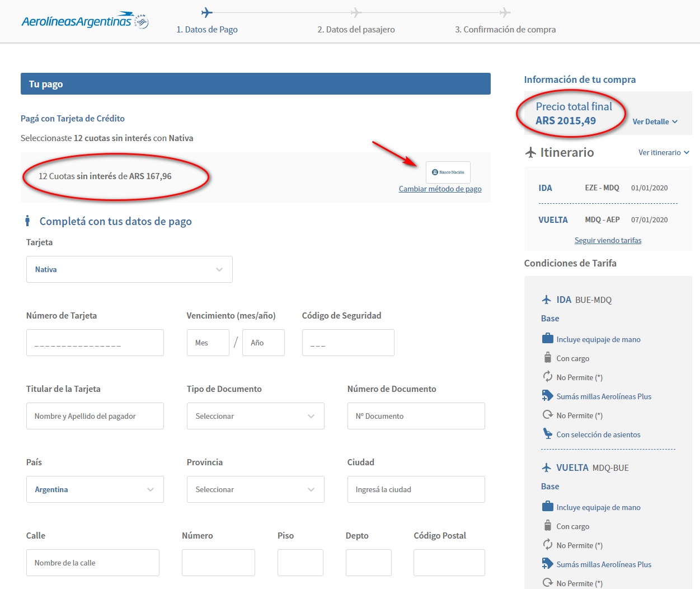Expand Ver Detalle for total price
Screen dimensions: 700x589
655,121
